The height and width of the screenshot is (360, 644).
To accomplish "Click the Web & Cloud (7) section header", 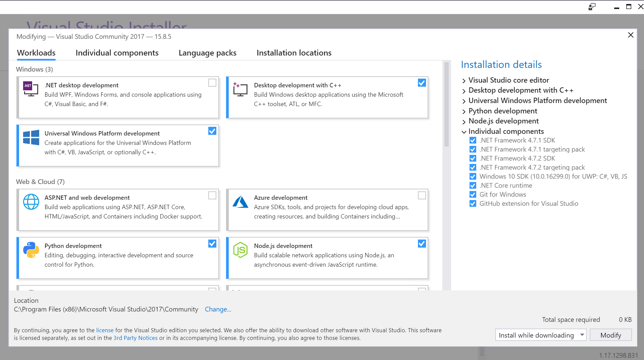I will point(40,182).
